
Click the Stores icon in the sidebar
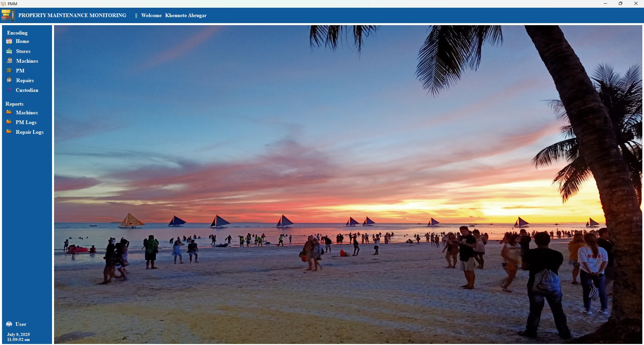9,51
